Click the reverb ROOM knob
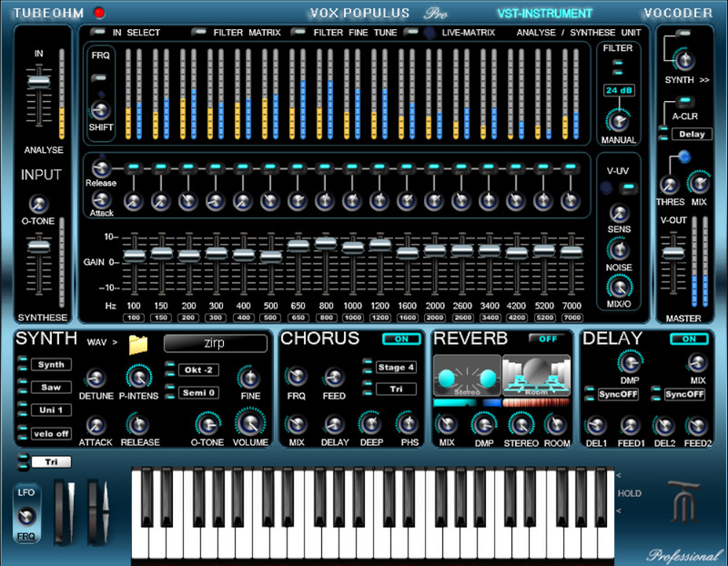 click(556, 424)
